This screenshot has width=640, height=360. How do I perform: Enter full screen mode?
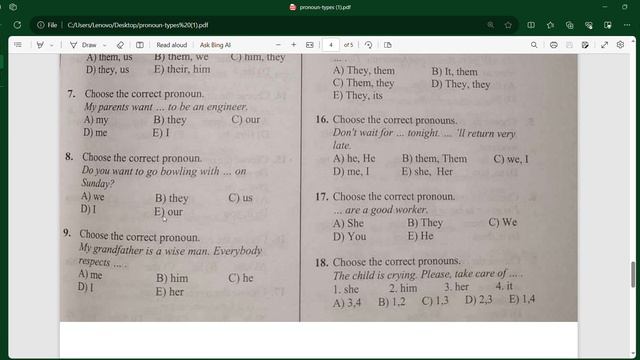604,45
